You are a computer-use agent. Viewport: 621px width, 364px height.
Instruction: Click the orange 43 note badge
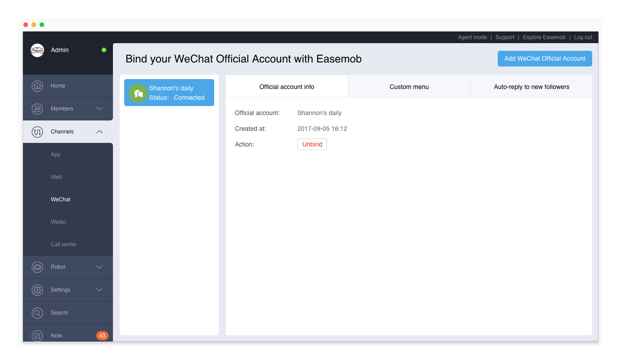102,336
